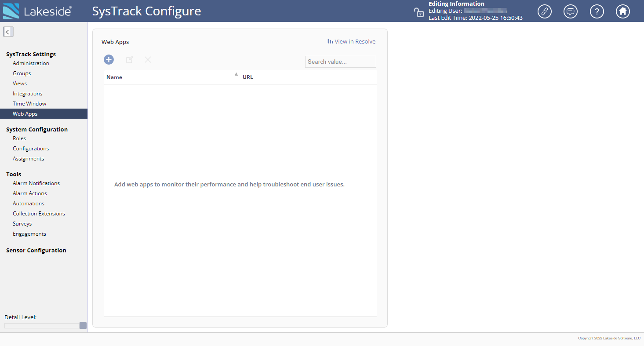Image resolution: width=644 pixels, height=346 pixels.
Task: Open Collection Extensions tool
Action: (39, 214)
